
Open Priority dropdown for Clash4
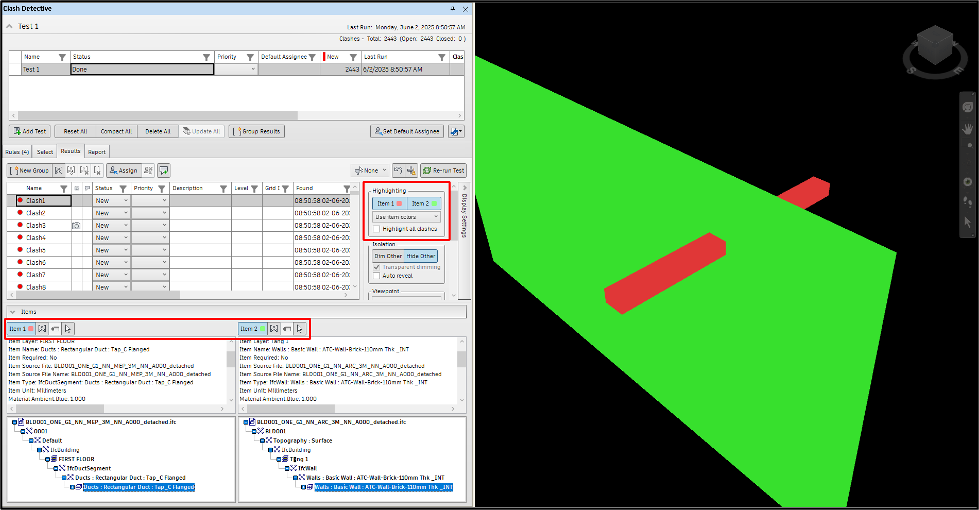point(165,238)
